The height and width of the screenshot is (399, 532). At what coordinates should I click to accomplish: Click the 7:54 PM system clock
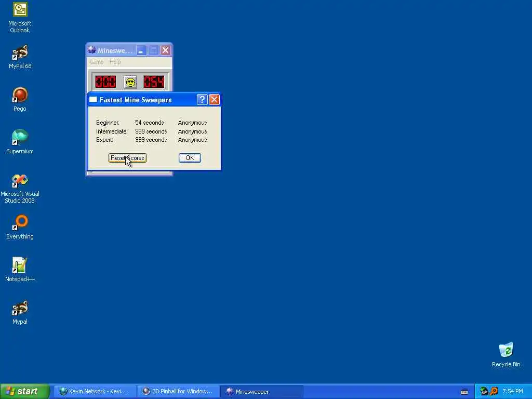pyautogui.click(x=513, y=392)
